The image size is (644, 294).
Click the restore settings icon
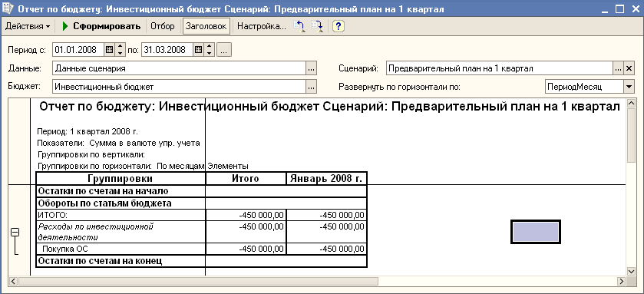[299, 26]
